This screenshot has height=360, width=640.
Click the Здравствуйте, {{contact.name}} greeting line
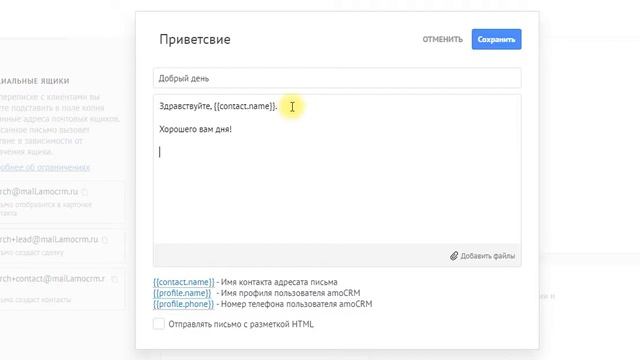[x=218, y=106]
